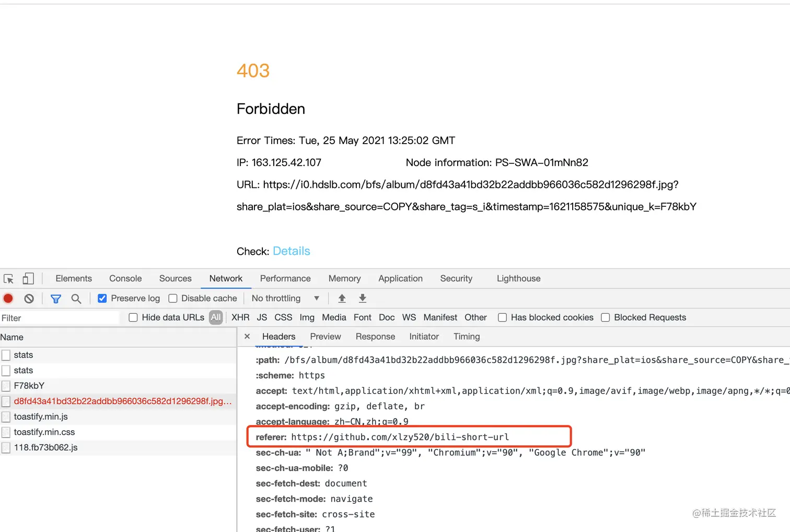Select file icon beside 118.fb73b062.js
This screenshot has width=790, height=532.
[x=6, y=448]
